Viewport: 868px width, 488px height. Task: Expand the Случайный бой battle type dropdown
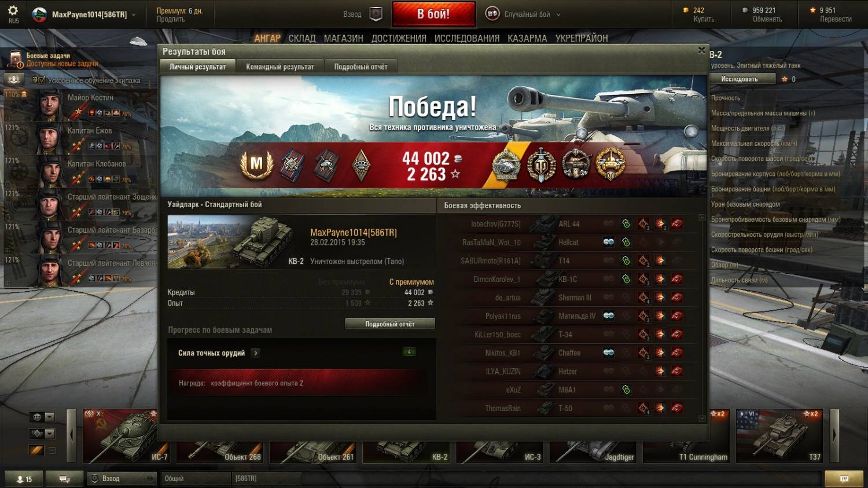coord(558,14)
